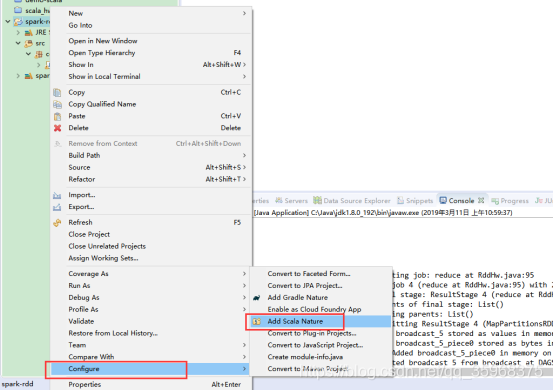Select Convert to JPA Project
Screen dimensions: 553x390
click(321, 286)
